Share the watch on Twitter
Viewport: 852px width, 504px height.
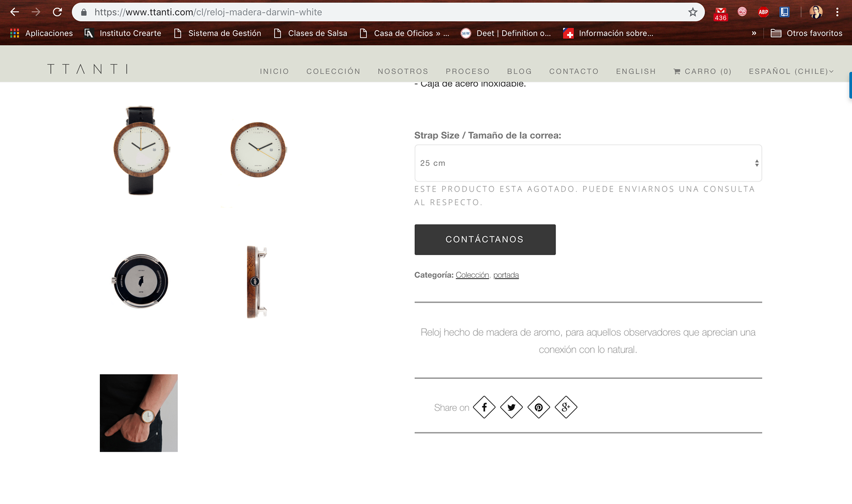512,407
